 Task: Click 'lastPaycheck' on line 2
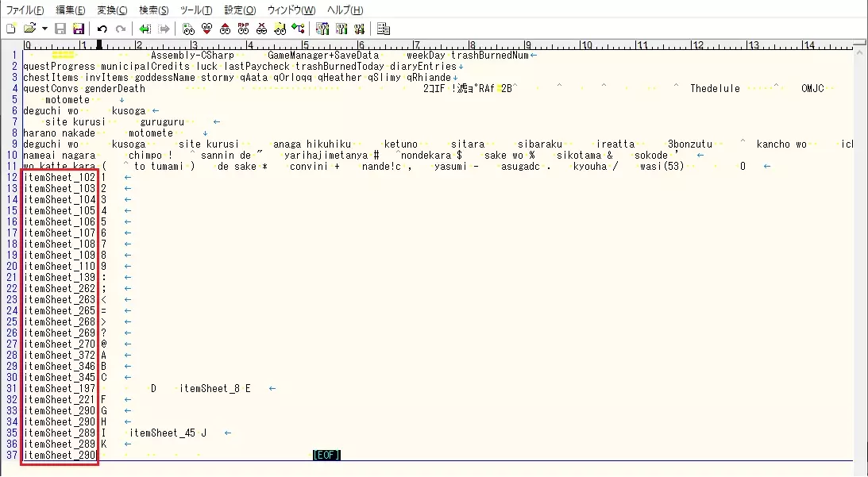(x=257, y=67)
